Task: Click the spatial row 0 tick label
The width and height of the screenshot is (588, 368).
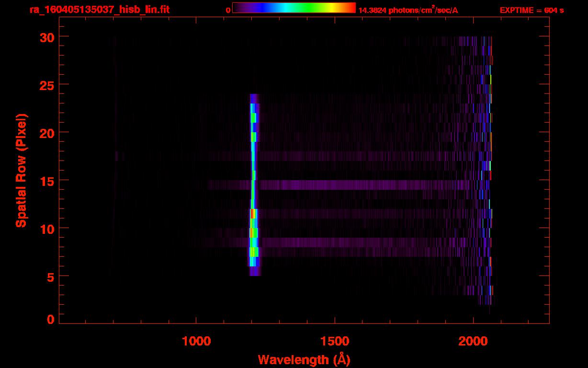Action: 50,319
